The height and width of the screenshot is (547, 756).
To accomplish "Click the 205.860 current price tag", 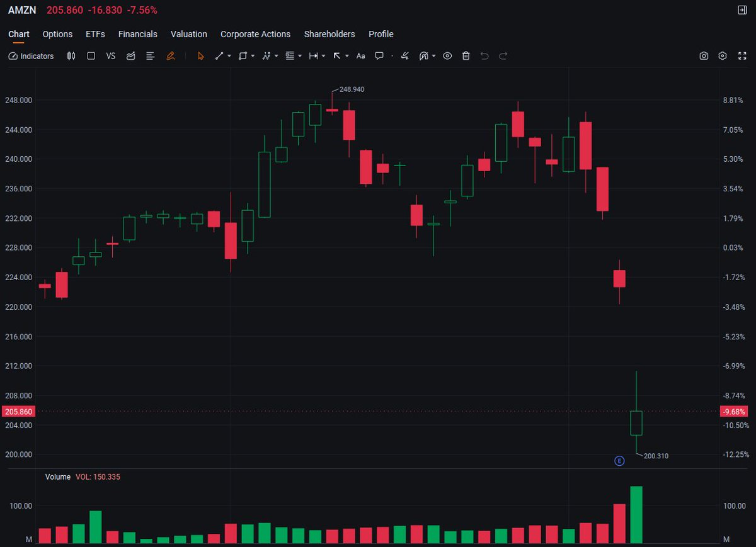I will [18, 412].
